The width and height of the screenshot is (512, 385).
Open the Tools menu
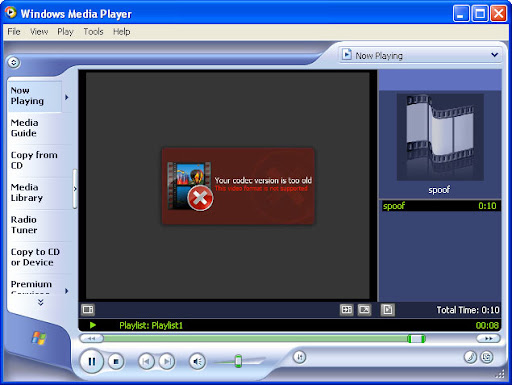click(x=93, y=32)
